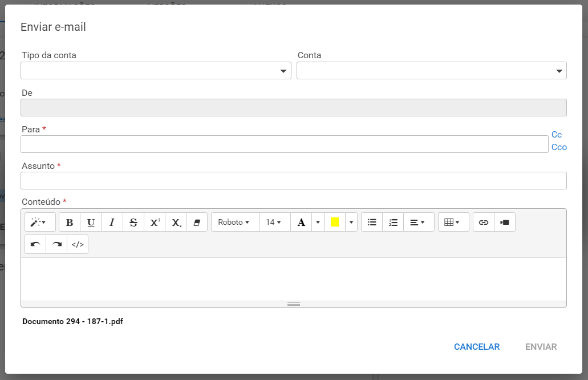Click the De sender field

point(294,108)
